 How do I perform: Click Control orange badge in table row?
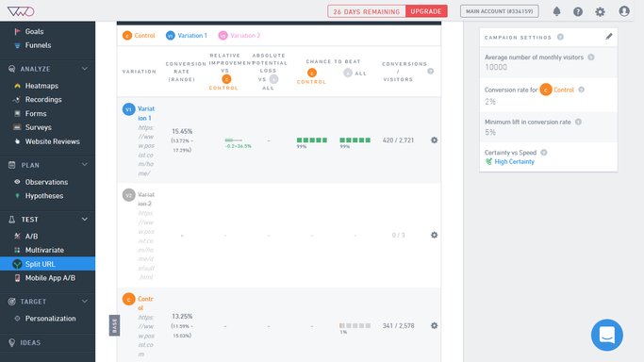click(x=128, y=299)
